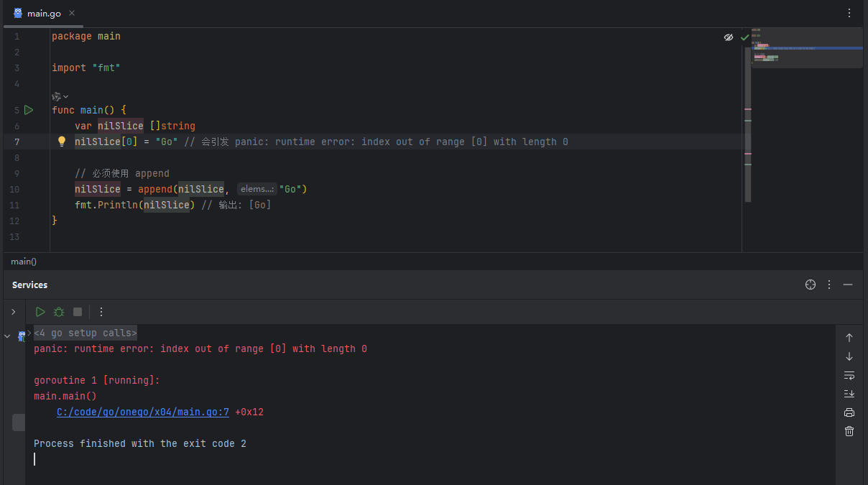Expand the Services tree sidebar chevron
The height and width of the screenshot is (485, 868).
[x=13, y=312]
